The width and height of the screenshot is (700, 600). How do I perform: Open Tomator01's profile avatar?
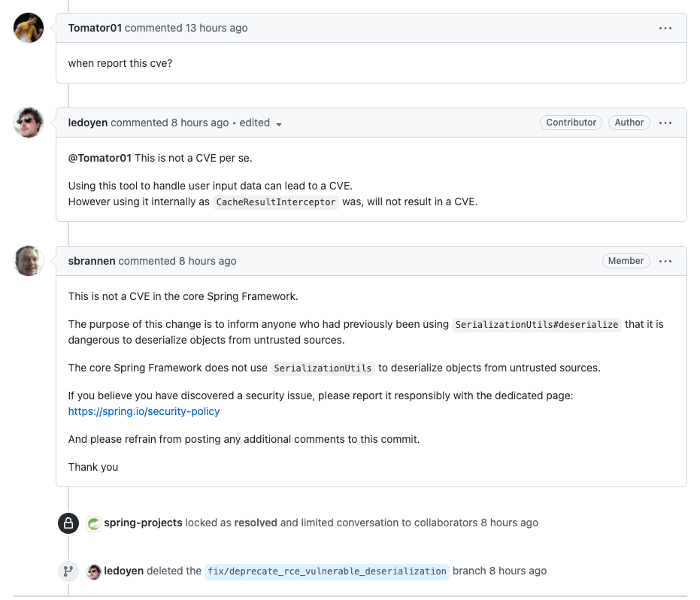[x=29, y=28]
